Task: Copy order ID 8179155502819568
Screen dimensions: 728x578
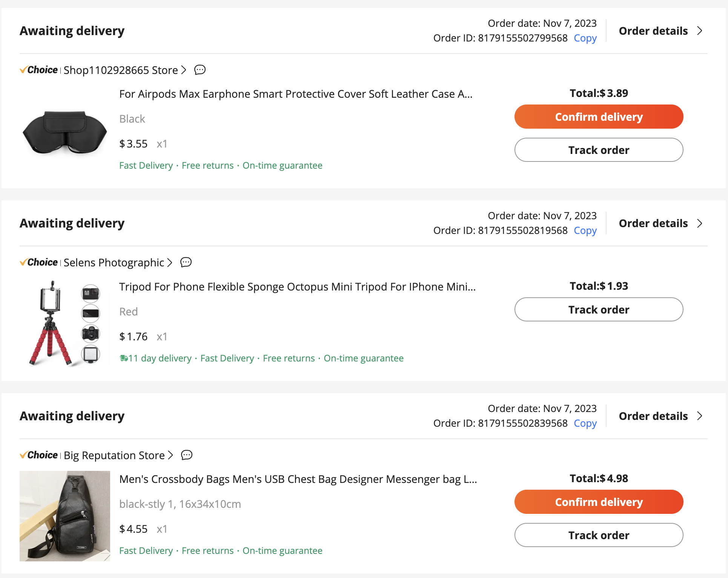Action: [585, 231]
